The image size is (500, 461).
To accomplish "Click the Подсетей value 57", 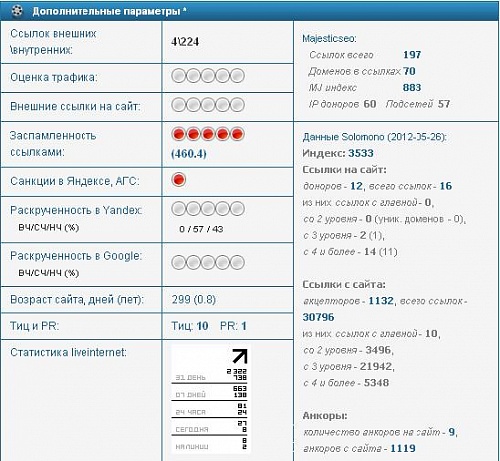I will (444, 104).
